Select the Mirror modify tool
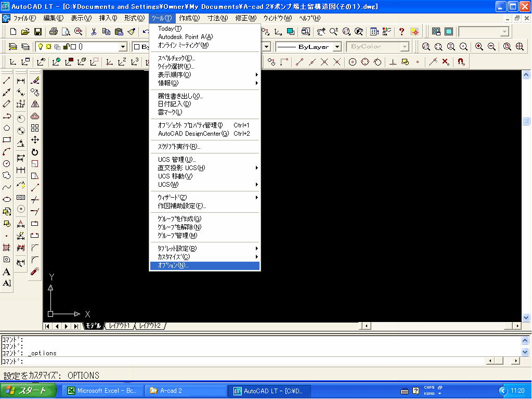The height and width of the screenshot is (399, 532). (x=35, y=104)
